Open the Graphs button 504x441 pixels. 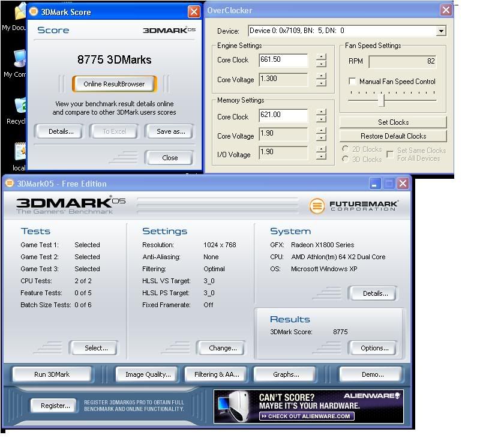286,374
